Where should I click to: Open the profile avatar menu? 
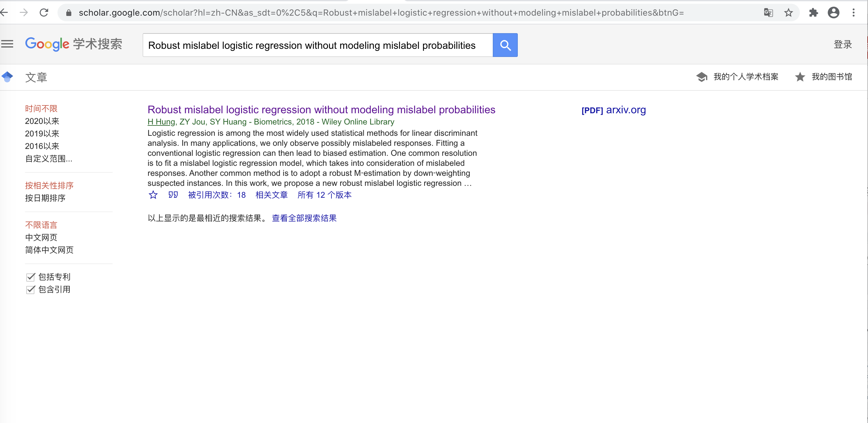point(834,13)
